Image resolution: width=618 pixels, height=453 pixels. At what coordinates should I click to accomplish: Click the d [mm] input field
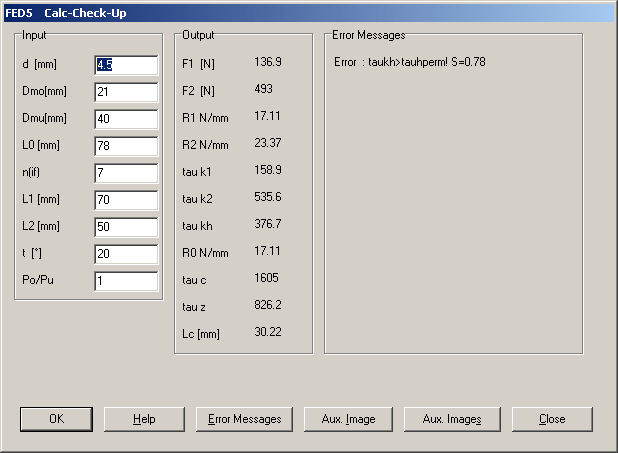[x=126, y=65]
